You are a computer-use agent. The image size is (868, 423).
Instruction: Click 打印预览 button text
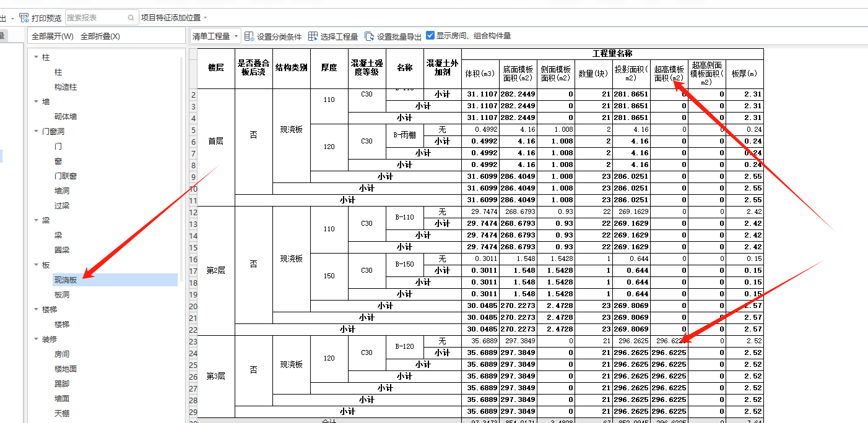(x=46, y=18)
